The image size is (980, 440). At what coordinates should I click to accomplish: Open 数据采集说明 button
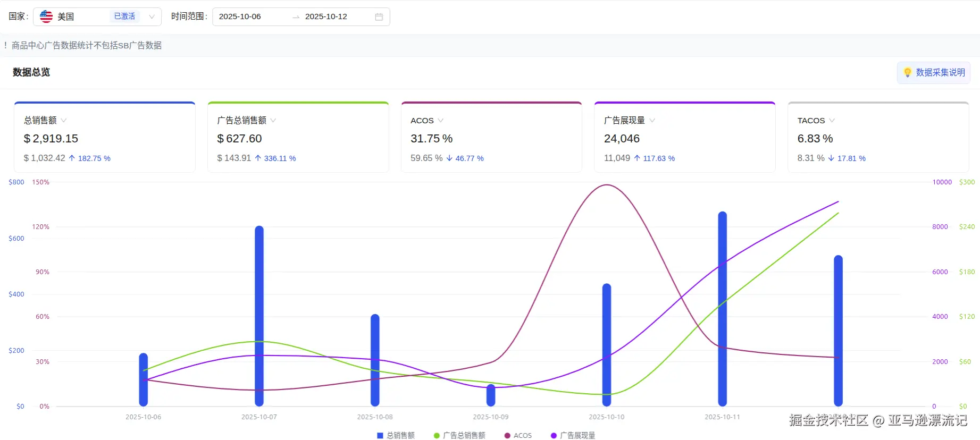tap(934, 72)
